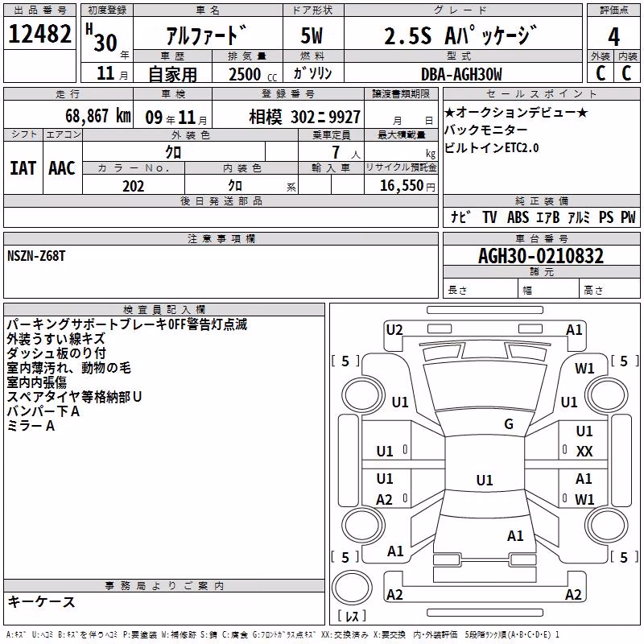
Task: Click the U1 mark on the diagram roof
Action: (x=485, y=480)
